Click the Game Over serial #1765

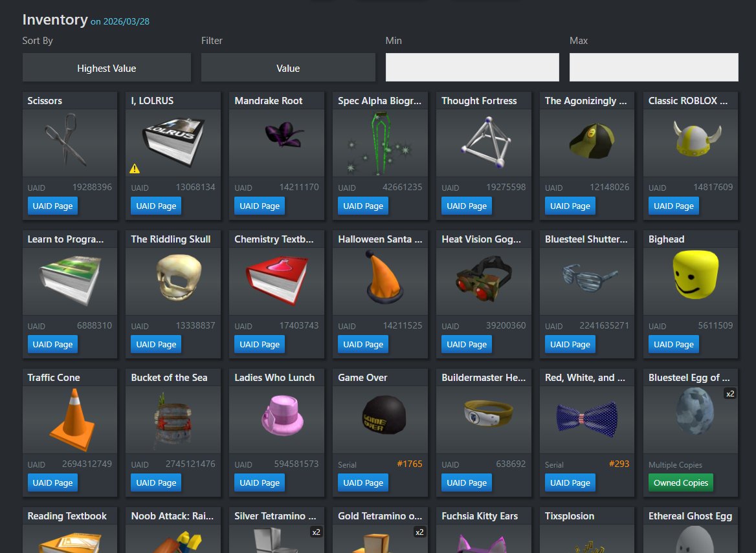coord(409,464)
